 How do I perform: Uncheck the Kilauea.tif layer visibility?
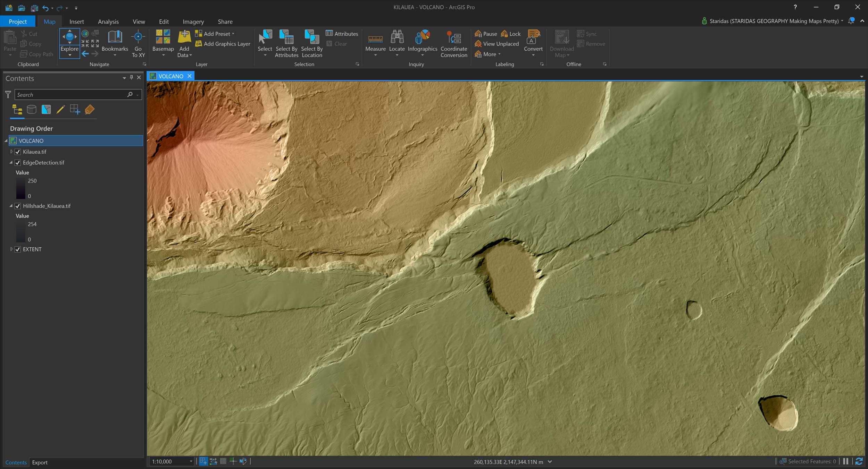pos(18,152)
